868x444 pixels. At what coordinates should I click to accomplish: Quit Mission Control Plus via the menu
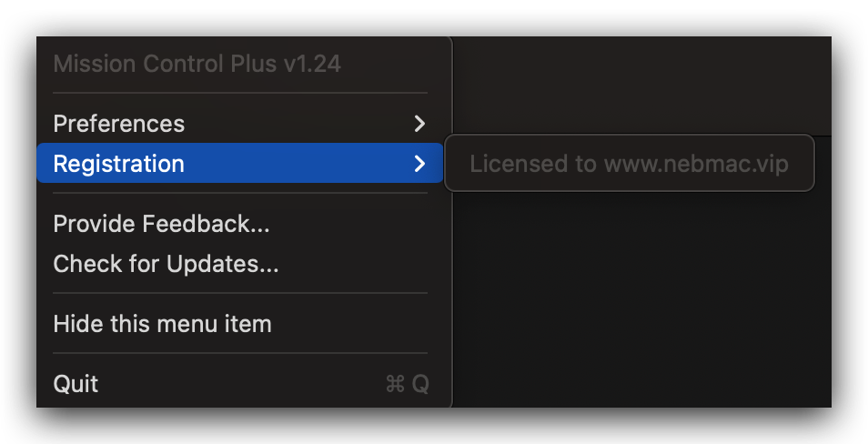coord(76,384)
